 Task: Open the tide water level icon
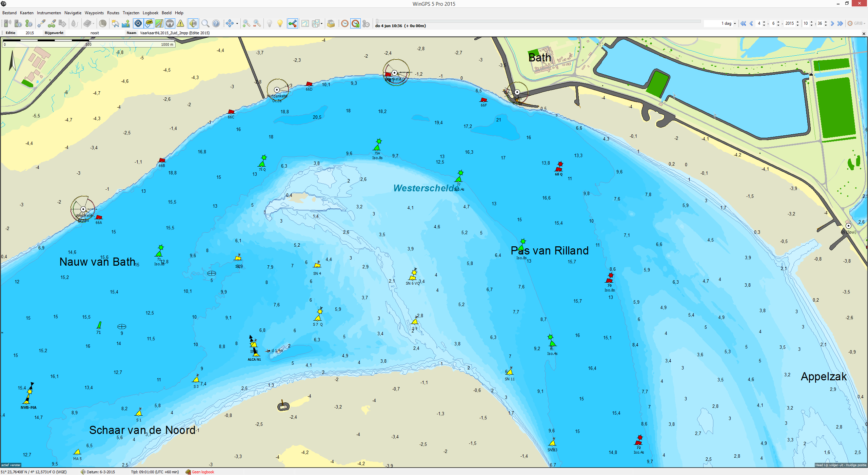pyautogui.click(x=126, y=23)
